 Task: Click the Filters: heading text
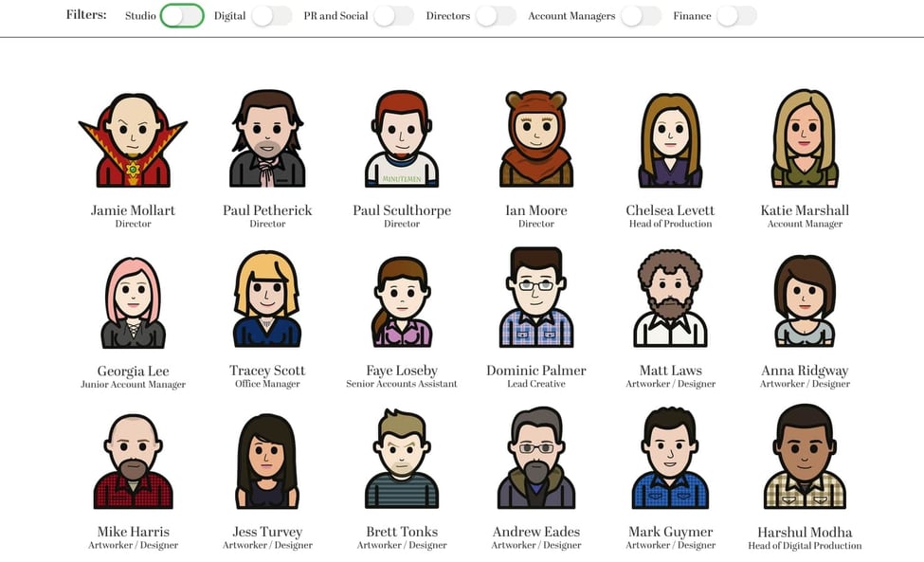click(86, 15)
